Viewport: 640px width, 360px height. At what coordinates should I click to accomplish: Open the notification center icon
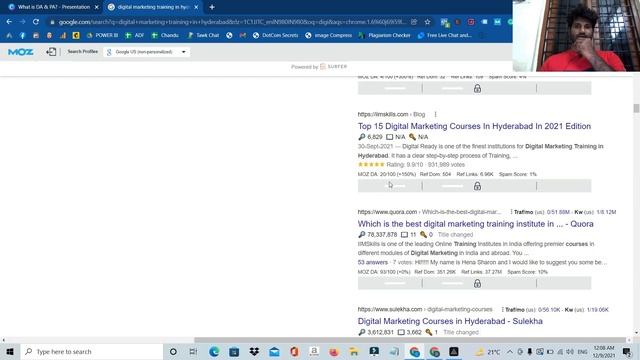point(627,351)
